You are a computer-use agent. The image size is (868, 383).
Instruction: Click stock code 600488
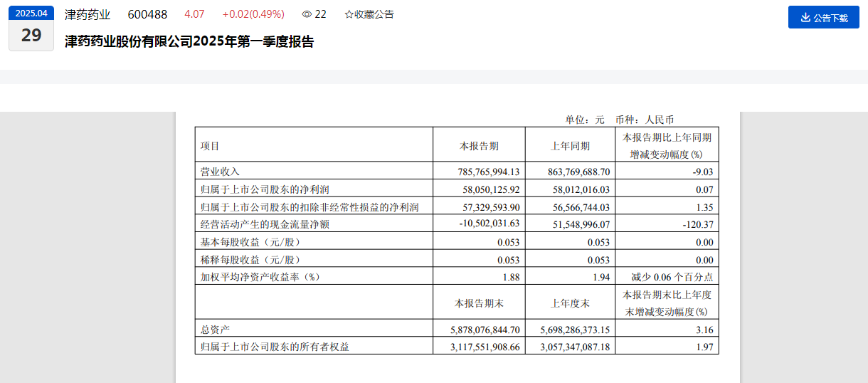147,14
